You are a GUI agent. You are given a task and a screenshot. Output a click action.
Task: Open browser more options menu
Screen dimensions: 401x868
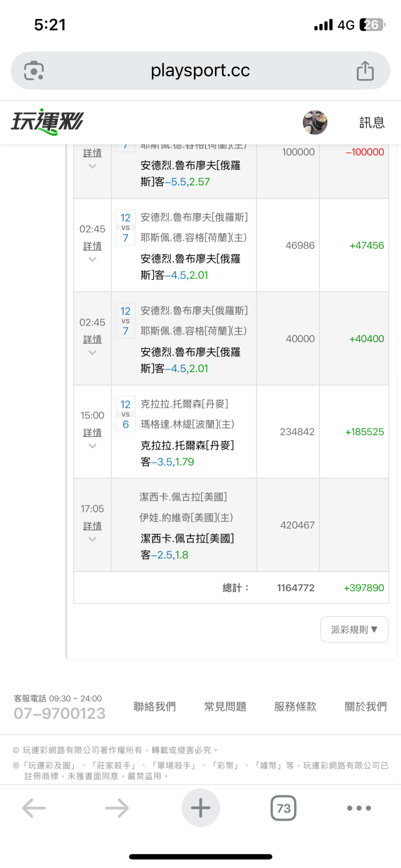(359, 808)
